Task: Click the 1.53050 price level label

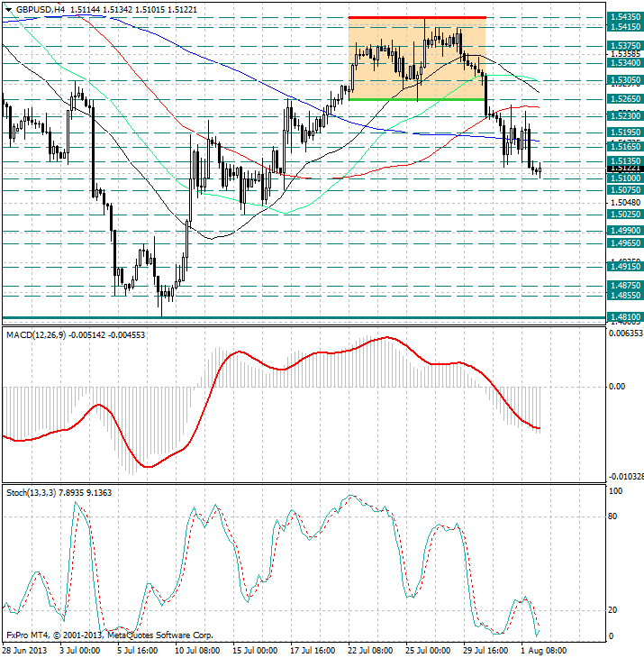Action: tap(625, 79)
